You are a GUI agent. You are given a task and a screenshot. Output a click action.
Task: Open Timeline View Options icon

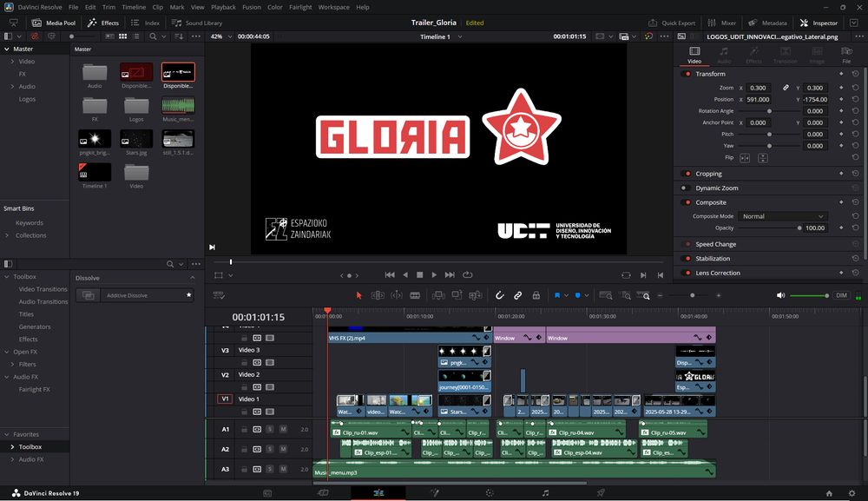[x=219, y=295]
